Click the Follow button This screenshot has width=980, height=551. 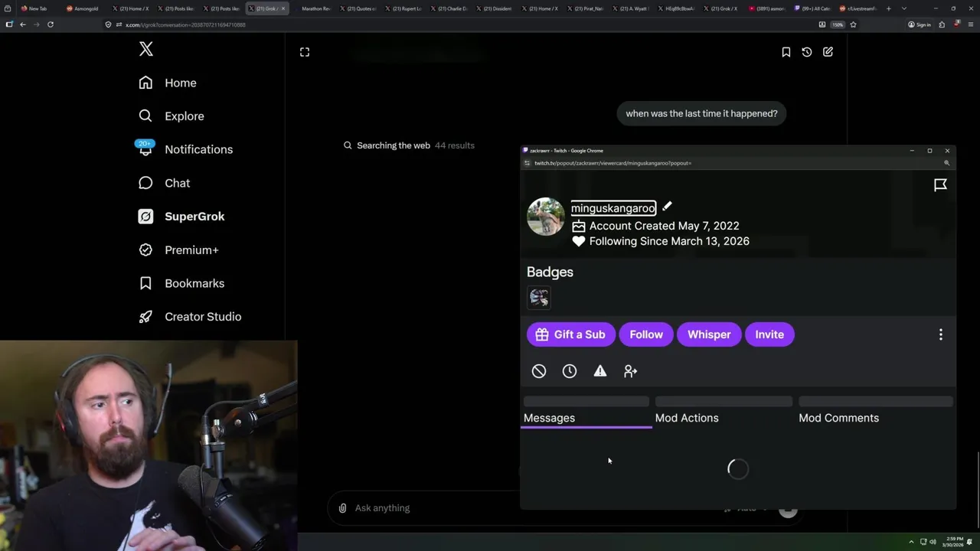pos(646,334)
